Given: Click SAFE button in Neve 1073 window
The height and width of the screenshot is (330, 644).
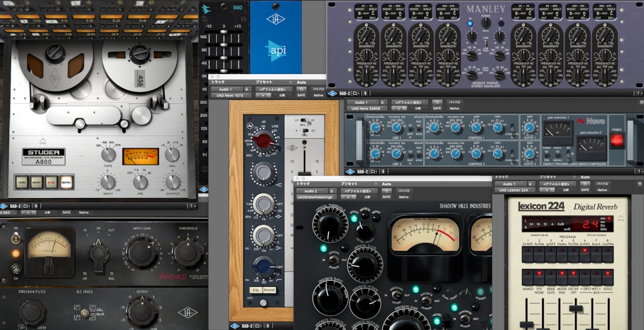Looking at the screenshot, I should [x=301, y=96].
